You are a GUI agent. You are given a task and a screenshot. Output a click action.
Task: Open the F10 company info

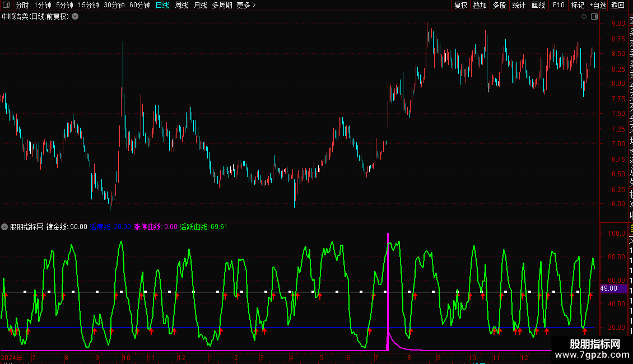pos(558,6)
